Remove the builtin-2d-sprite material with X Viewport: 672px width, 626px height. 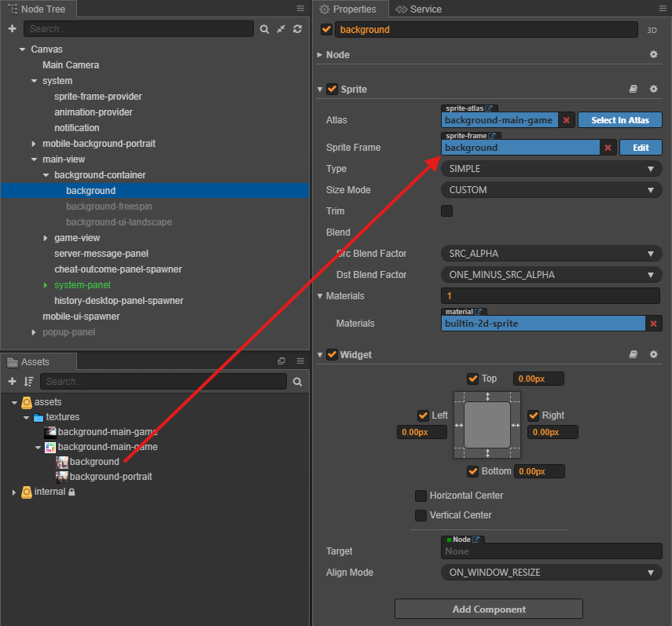pyautogui.click(x=653, y=324)
